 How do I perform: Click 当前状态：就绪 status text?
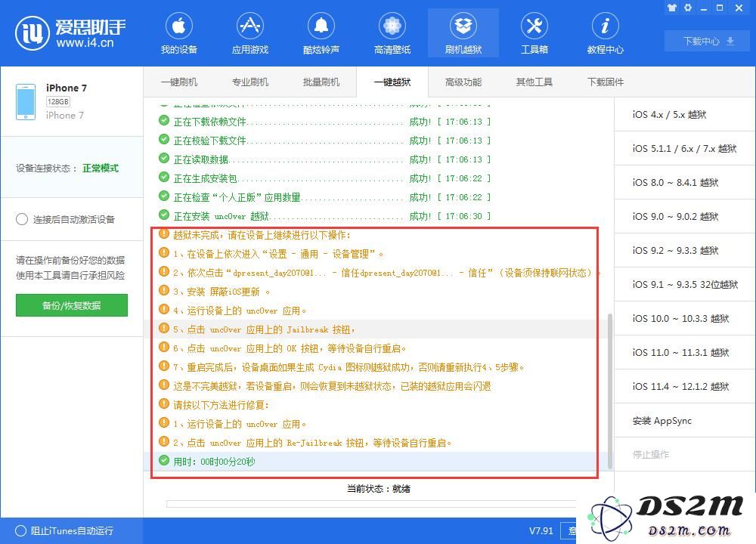(379, 489)
